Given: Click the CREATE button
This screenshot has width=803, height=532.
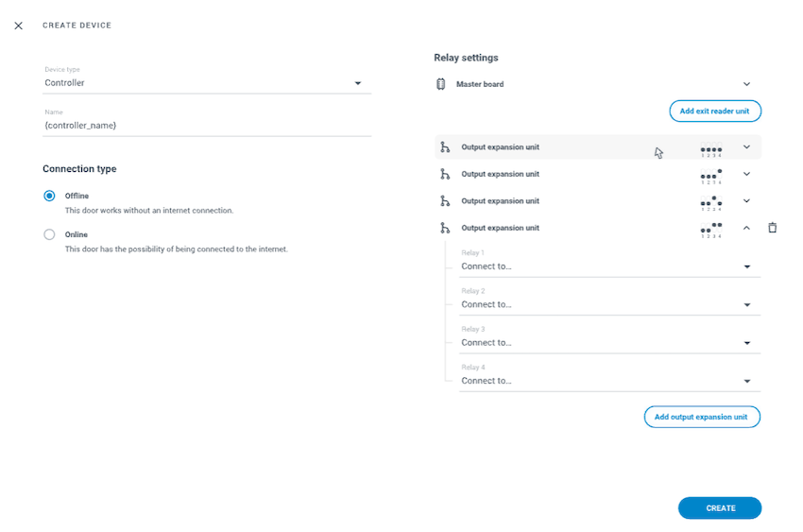Looking at the screenshot, I should click(720, 508).
